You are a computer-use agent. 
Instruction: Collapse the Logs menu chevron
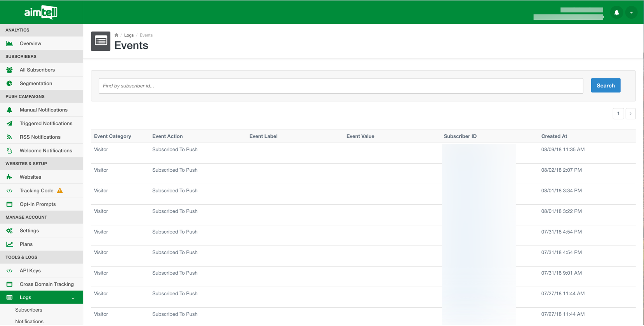coord(73,298)
